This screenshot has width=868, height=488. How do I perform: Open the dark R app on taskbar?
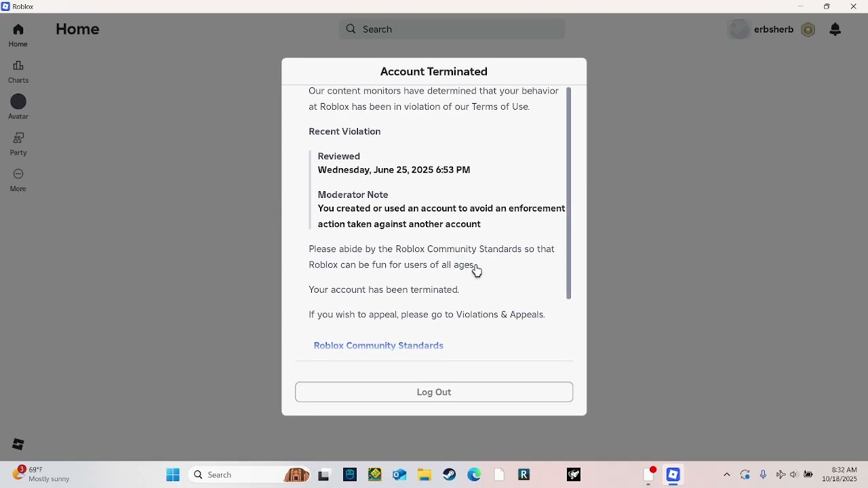pyautogui.click(x=524, y=474)
